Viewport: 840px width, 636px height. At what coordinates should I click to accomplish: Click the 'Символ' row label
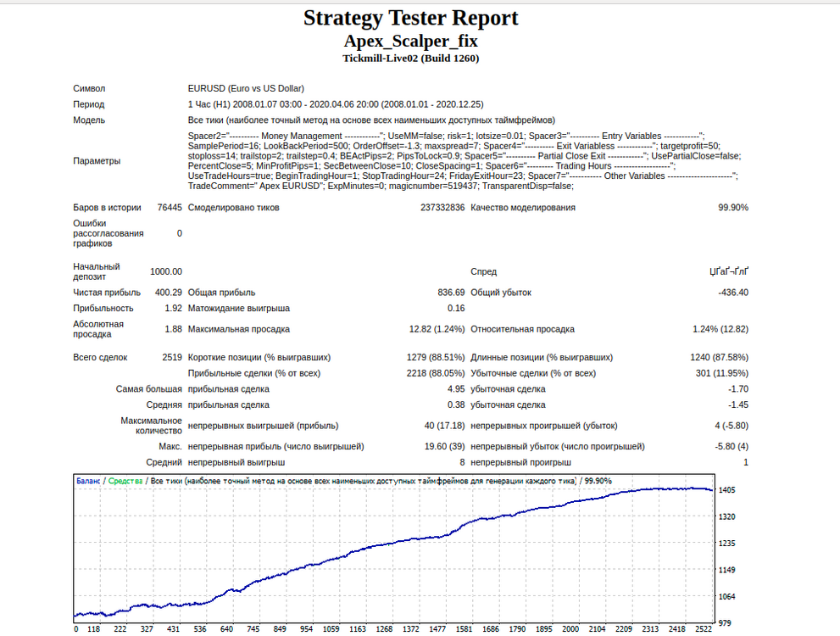90,88
